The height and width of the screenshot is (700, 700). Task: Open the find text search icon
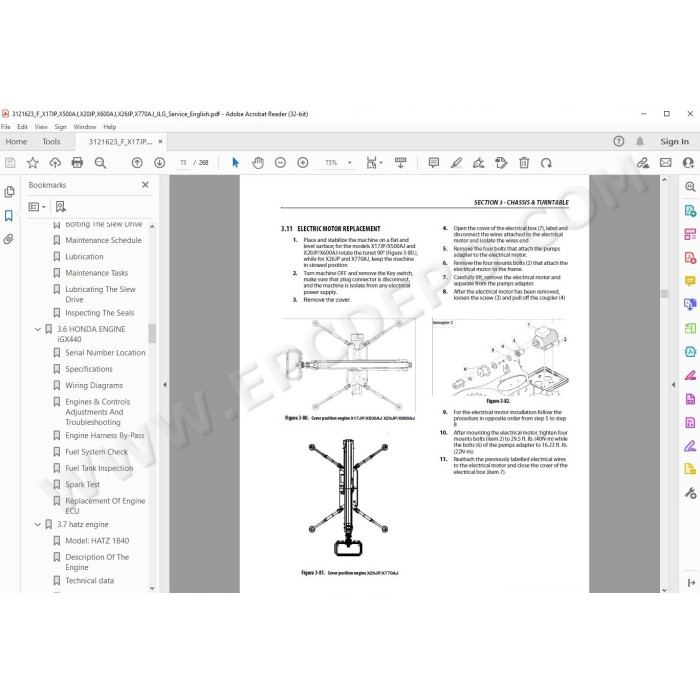(x=100, y=163)
